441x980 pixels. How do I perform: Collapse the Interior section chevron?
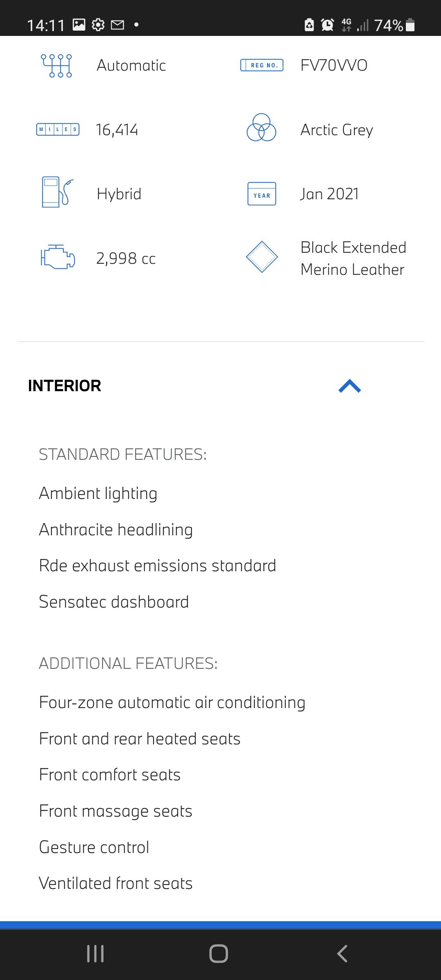(x=350, y=386)
